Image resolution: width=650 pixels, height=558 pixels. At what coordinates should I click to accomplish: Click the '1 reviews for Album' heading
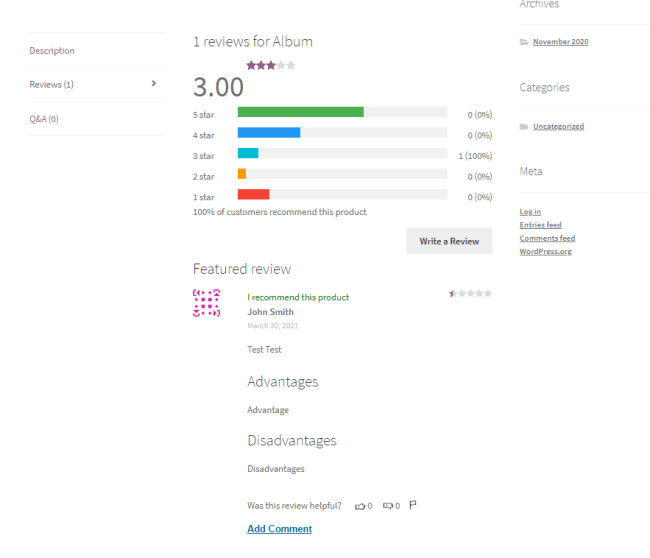[253, 41]
